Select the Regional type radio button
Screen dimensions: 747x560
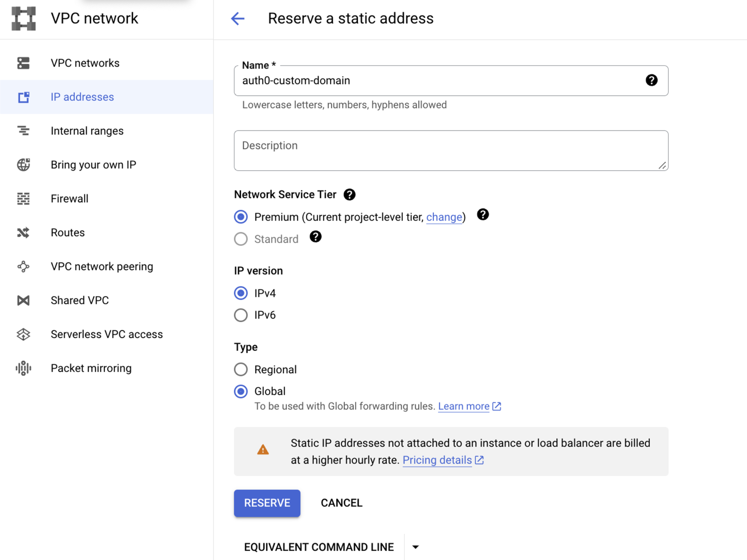pos(241,369)
